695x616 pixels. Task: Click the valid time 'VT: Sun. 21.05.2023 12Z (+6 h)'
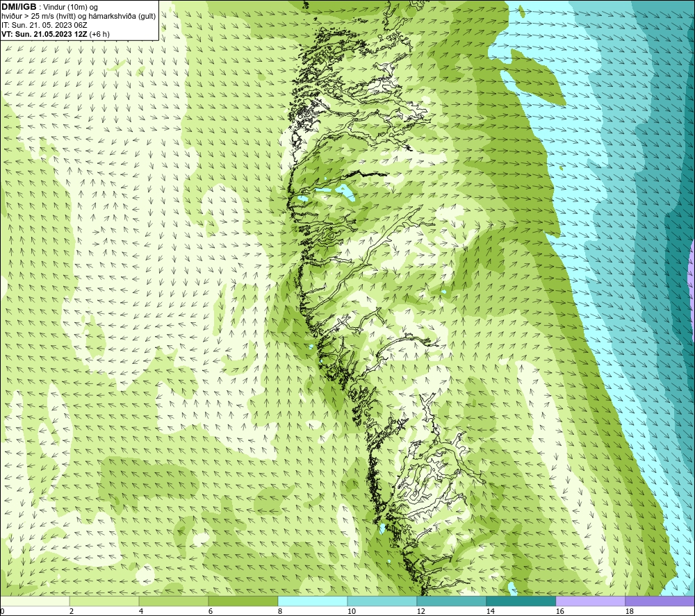(x=56, y=34)
